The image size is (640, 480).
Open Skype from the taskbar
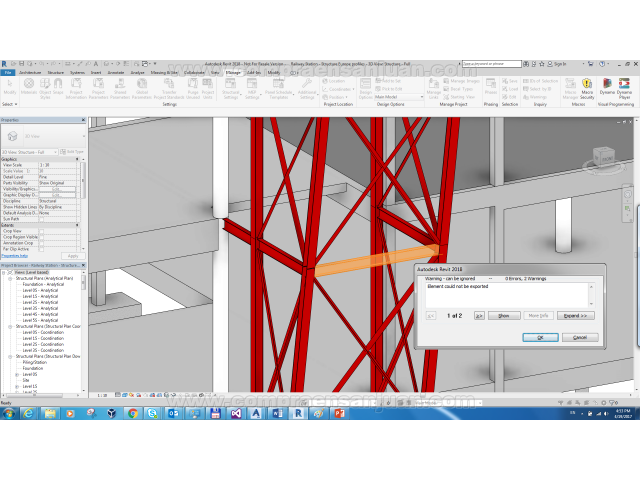153,413
